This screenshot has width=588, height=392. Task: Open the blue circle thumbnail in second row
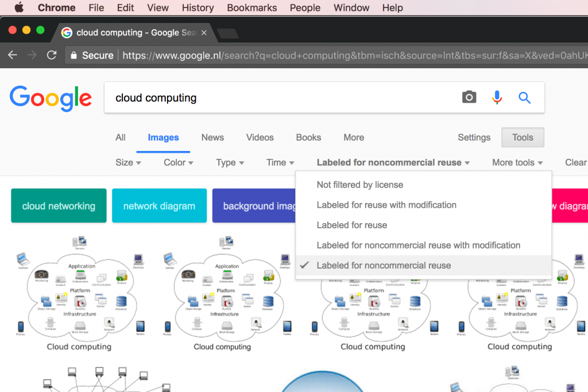pyautogui.click(x=322, y=381)
